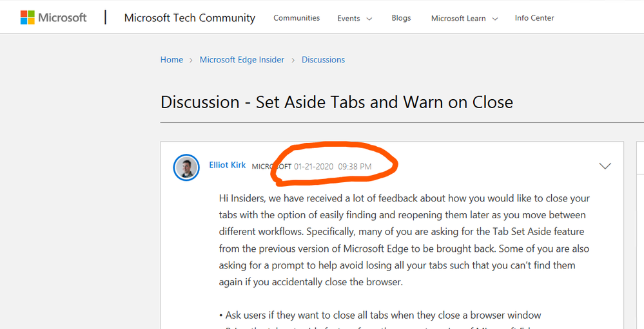
Task: Open Info Center in the header
Action: [534, 18]
